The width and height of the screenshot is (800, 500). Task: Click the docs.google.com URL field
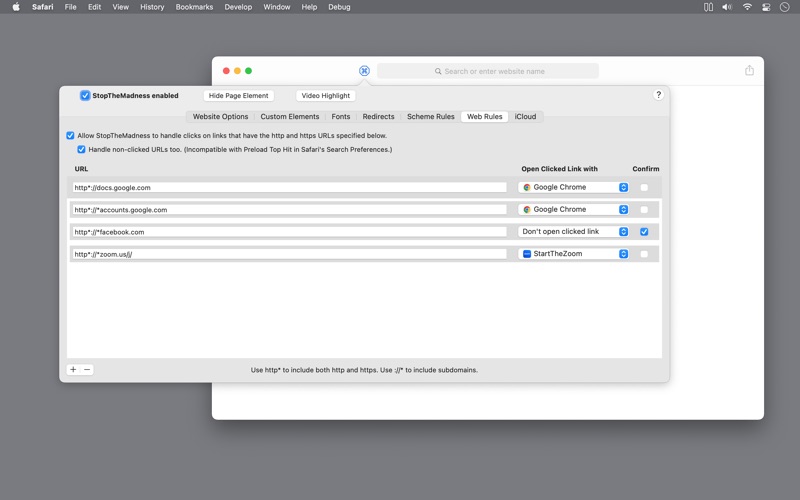point(289,188)
